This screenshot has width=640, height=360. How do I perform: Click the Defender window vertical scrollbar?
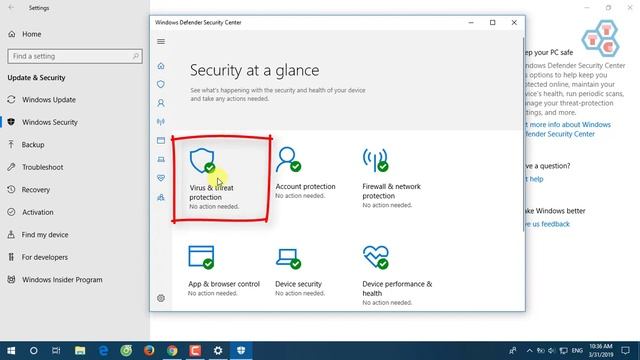pyautogui.click(x=523, y=135)
